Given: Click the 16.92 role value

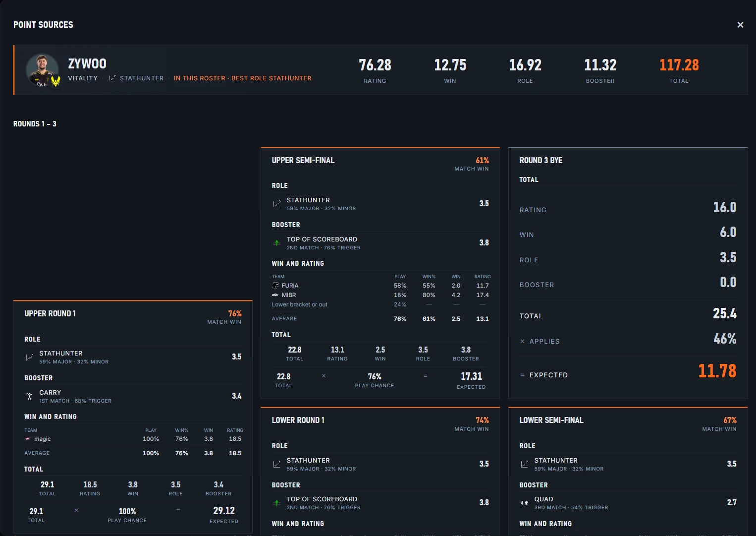Looking at the screenshot, I should [525, 65].
